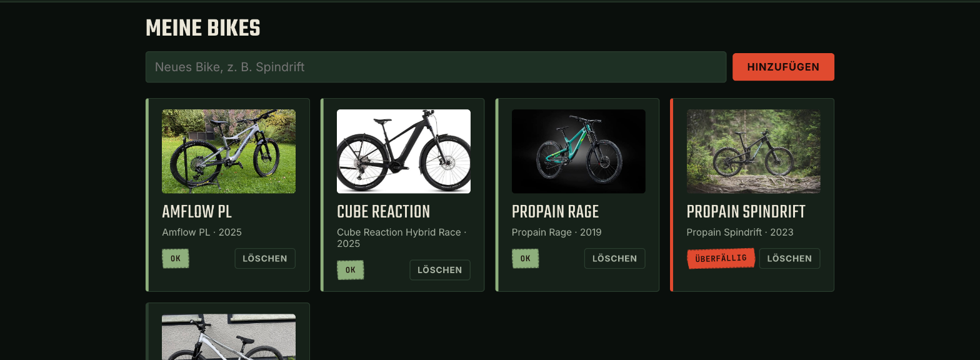Click the OK status badge on Cube Reaction
The width and height of the screenshot is (980, 360).
pyautogui.click(x=351, y=270)
